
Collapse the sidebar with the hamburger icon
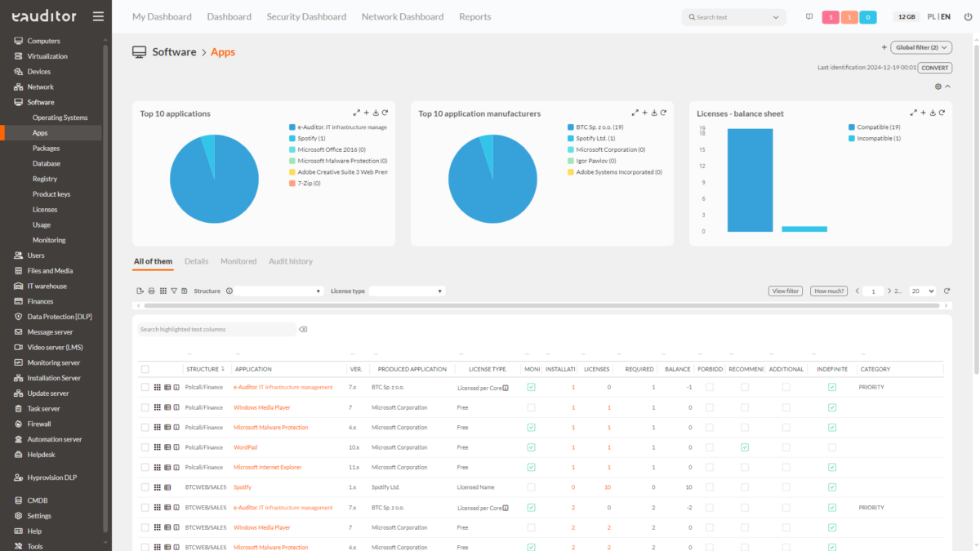[x=98, y=16]
